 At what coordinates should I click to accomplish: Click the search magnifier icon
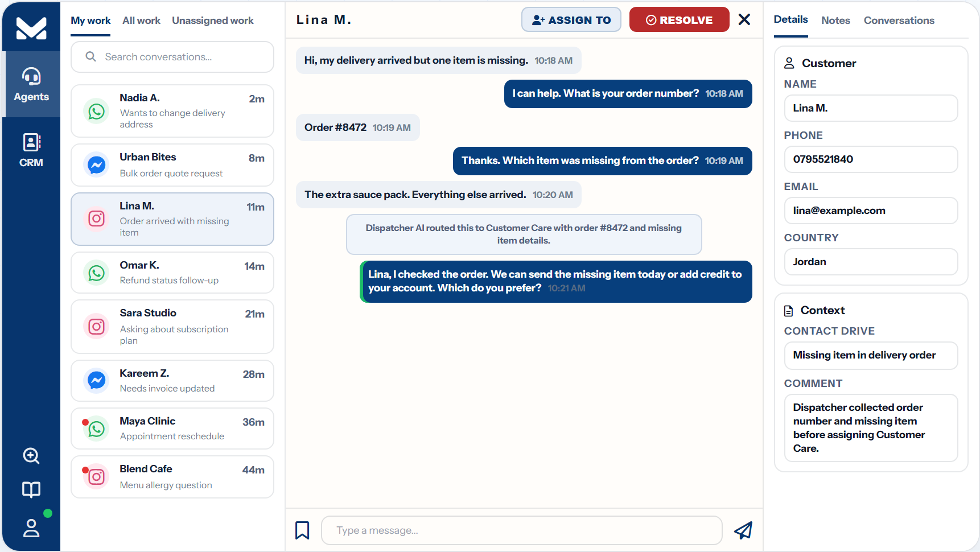[x=90, y=56]
